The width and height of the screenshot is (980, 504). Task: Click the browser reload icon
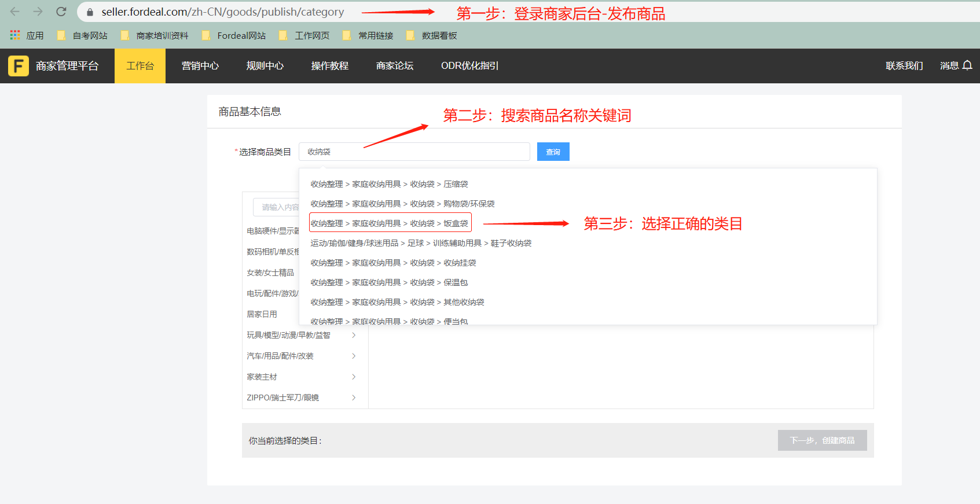coord(61,12)
